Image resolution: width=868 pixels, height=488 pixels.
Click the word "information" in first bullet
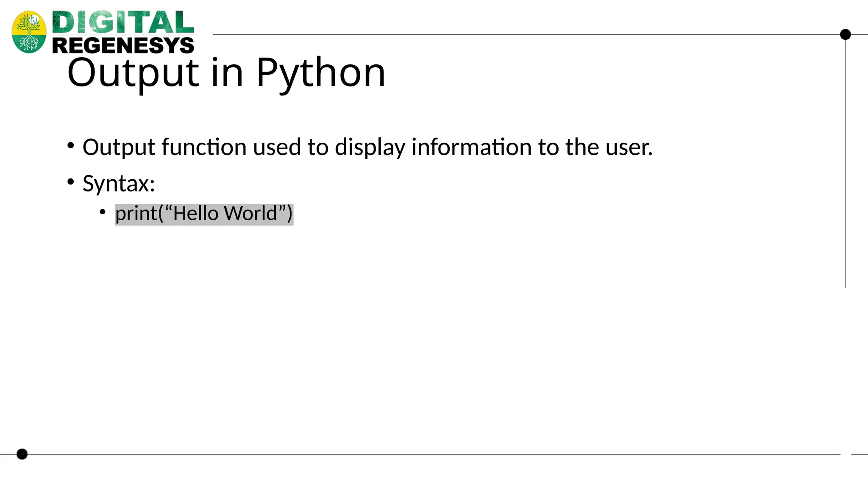click(x=471, y=147)
